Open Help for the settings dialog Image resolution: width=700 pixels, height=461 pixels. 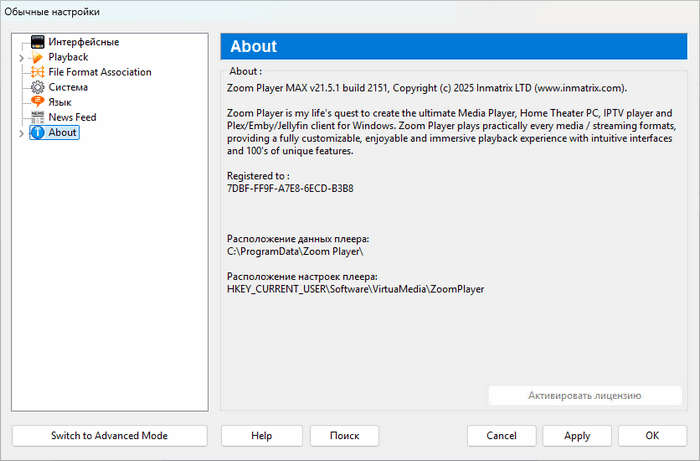click(x=261, y=436)
